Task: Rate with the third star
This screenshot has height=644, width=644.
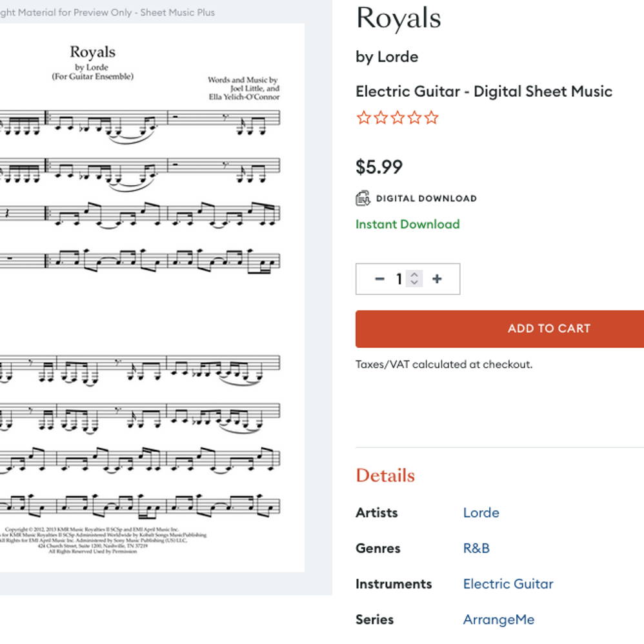Action: tap(397, 117)
